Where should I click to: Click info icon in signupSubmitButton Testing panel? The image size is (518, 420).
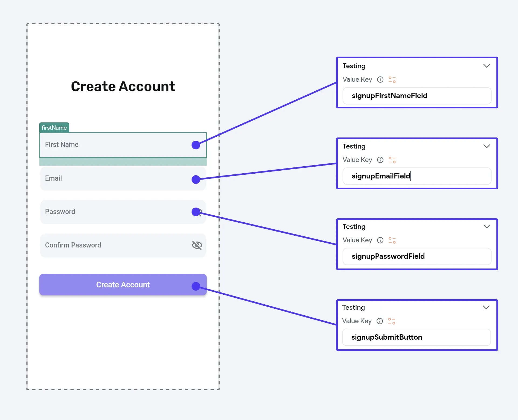click(380, 321)
